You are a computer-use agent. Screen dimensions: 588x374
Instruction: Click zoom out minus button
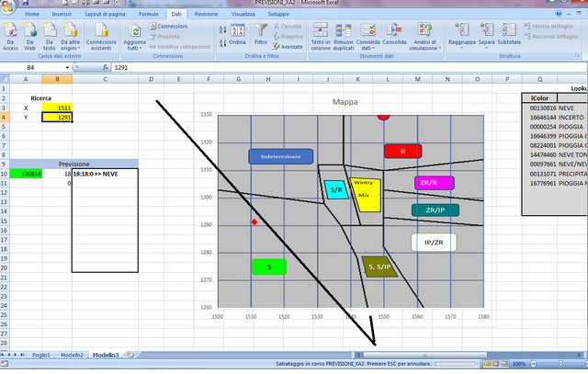[534, 364]
